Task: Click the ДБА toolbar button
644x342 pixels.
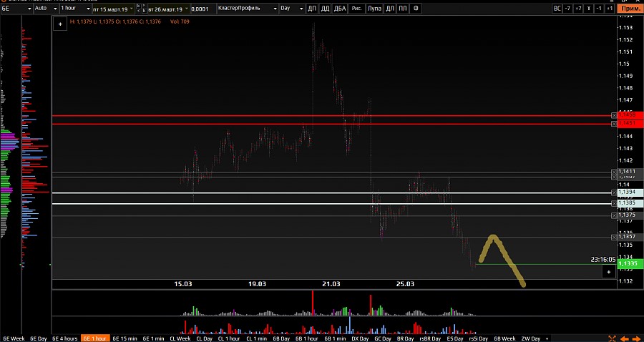Action: (341, 9)
